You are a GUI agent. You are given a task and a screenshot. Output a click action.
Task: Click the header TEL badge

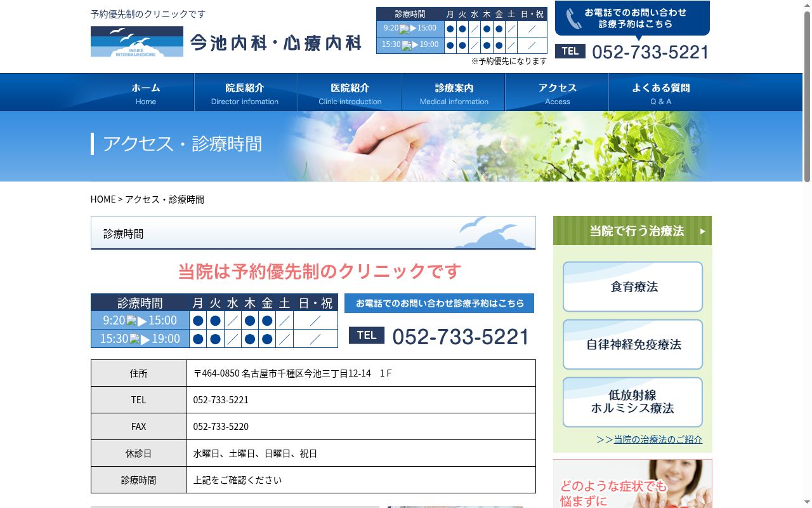tap(570, 51)
